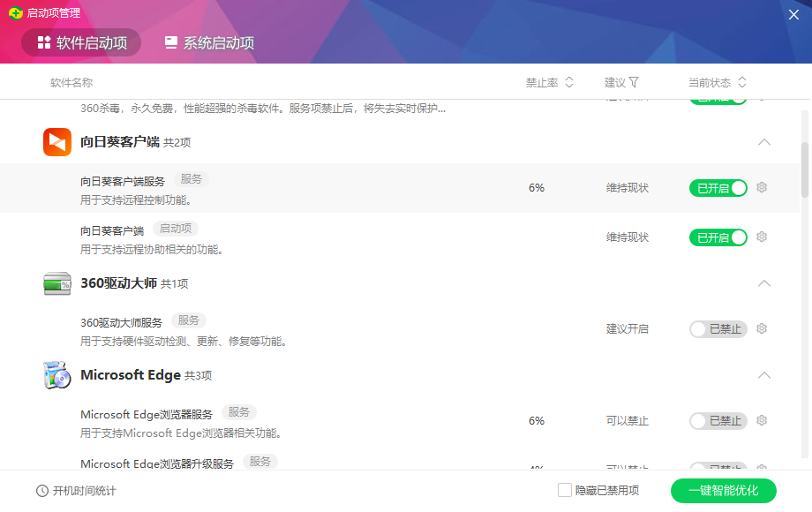
Task: Click the Microsoft Edge app icon
Action: coord(57,375)
